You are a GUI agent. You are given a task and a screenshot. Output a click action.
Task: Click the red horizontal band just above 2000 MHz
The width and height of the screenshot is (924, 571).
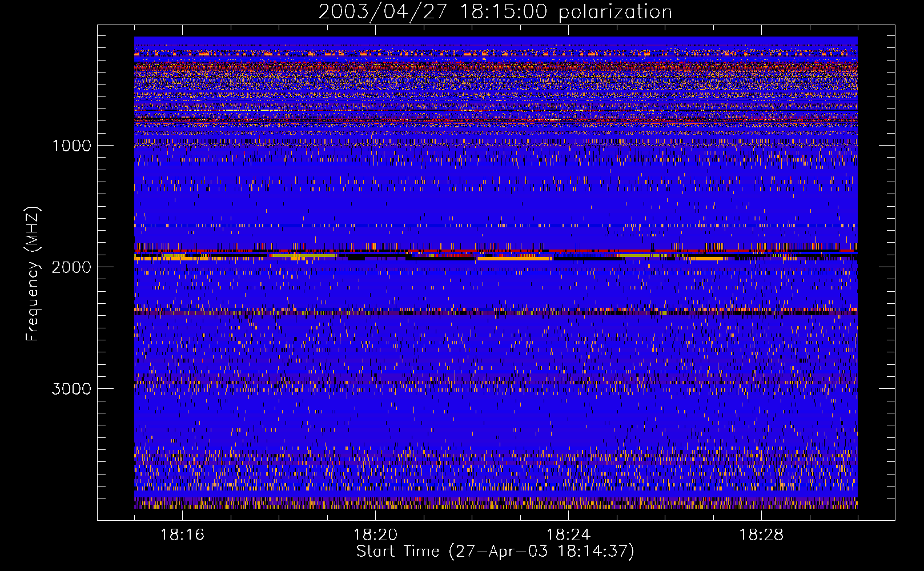496,251
